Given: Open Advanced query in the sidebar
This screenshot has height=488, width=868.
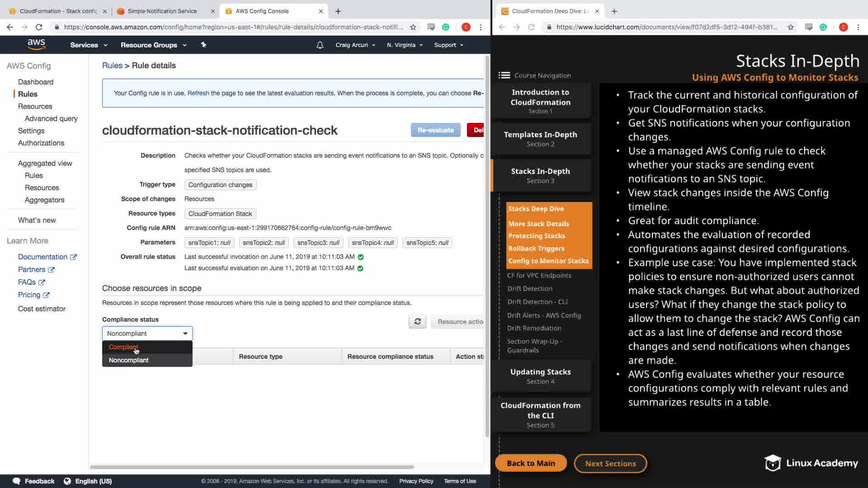Looking at the screenshot, I should [51, 118].
